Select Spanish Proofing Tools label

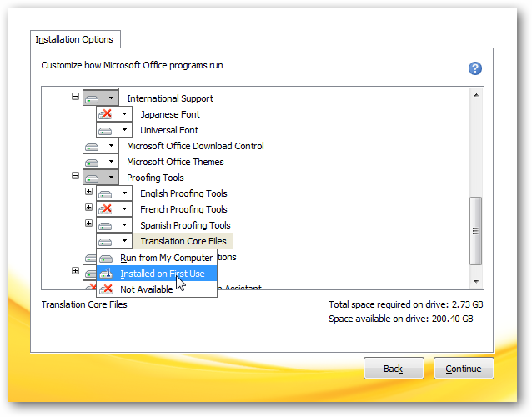(x=185, y=225)
